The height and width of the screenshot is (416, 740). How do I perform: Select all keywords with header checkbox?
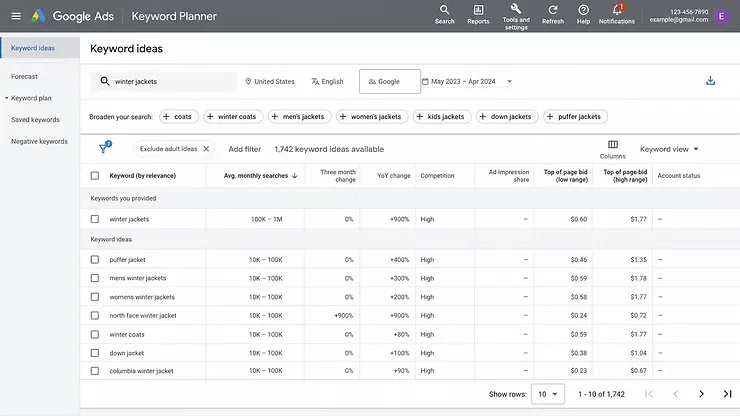click(95, 176)
